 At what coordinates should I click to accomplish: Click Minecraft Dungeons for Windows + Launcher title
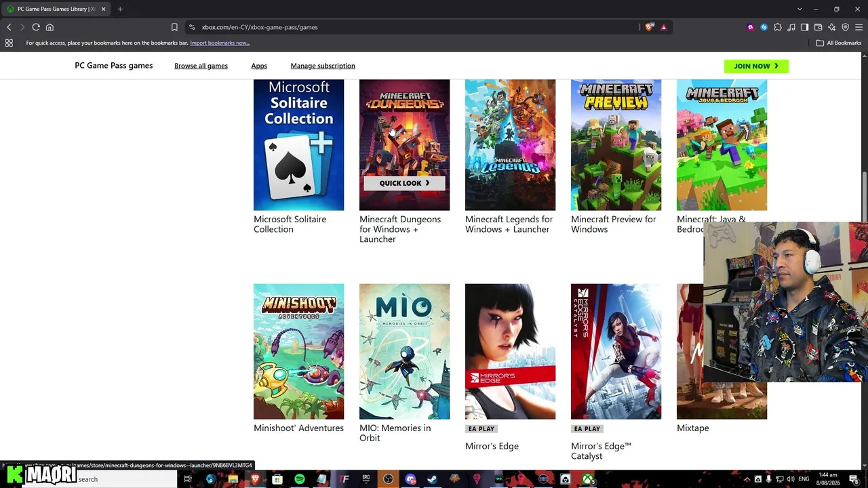tap(400, 229)
